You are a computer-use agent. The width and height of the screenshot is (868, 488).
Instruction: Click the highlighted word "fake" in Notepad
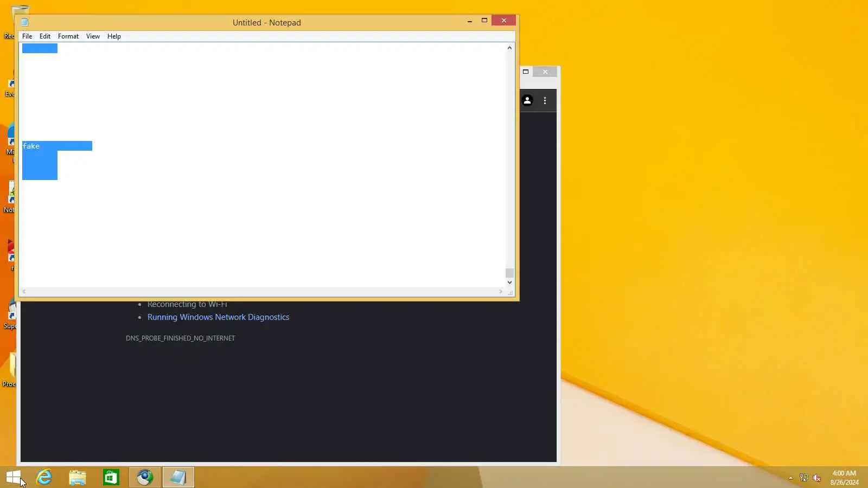click(31, 146)
